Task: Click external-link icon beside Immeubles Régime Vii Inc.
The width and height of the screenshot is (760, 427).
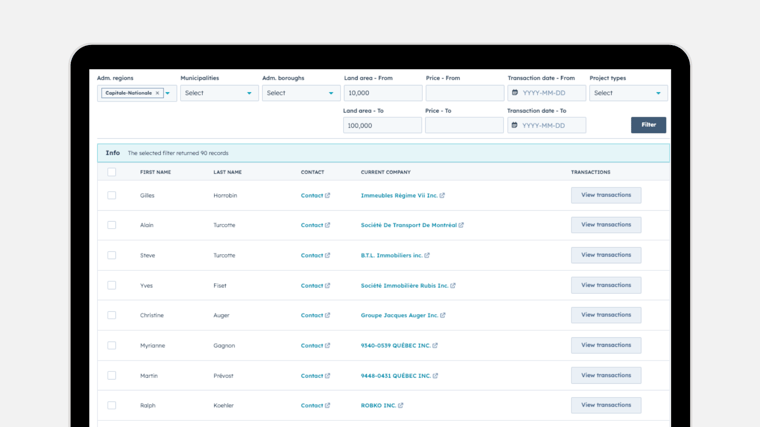Action: (442, 195)
